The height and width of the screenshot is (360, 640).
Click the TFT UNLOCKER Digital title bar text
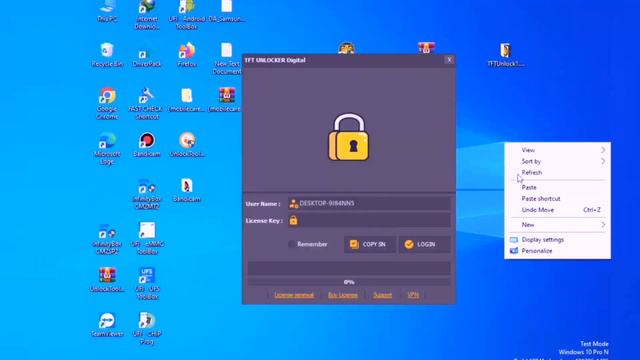[275, 60]
